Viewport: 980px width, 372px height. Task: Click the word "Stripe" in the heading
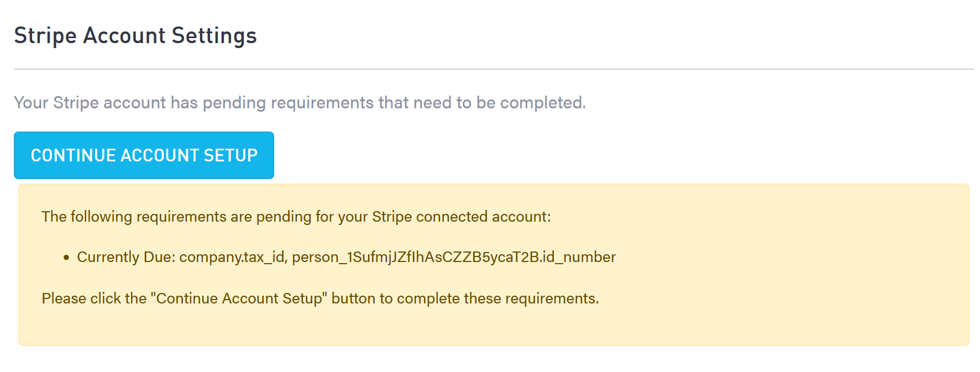click(x=45, y=35)
